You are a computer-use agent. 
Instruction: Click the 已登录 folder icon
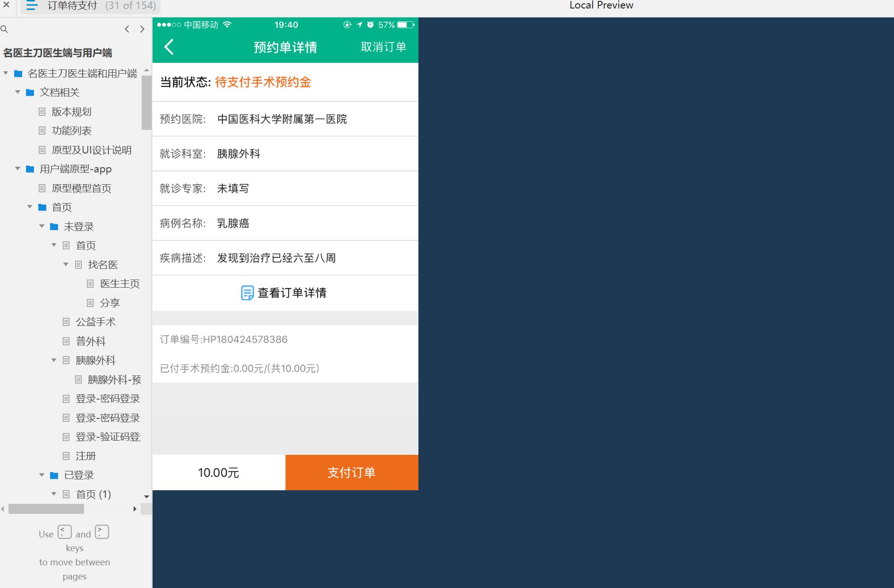tap(54, 475)
